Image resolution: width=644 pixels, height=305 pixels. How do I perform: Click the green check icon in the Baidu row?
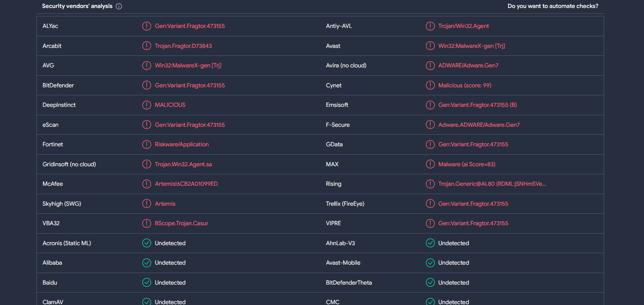point(146,282)
